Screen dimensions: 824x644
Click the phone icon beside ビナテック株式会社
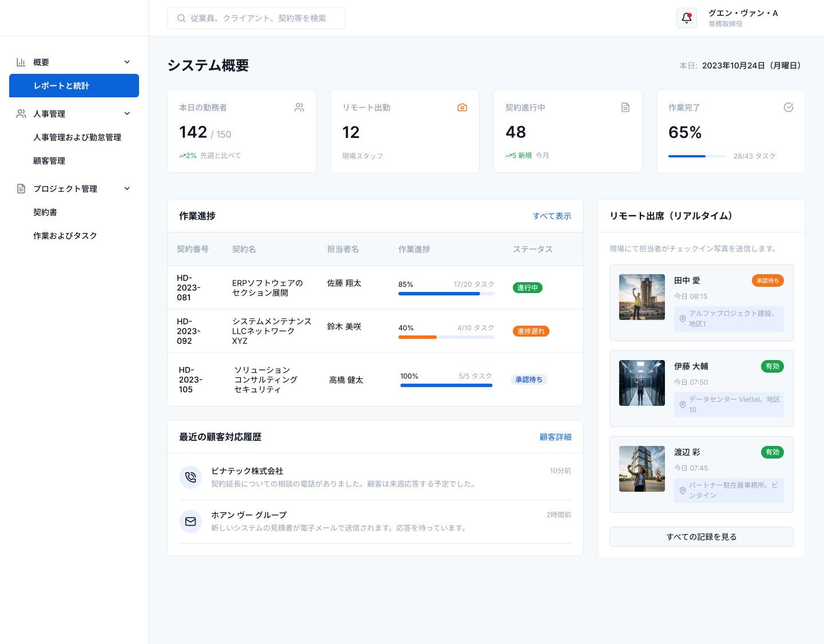coord(191,477)
